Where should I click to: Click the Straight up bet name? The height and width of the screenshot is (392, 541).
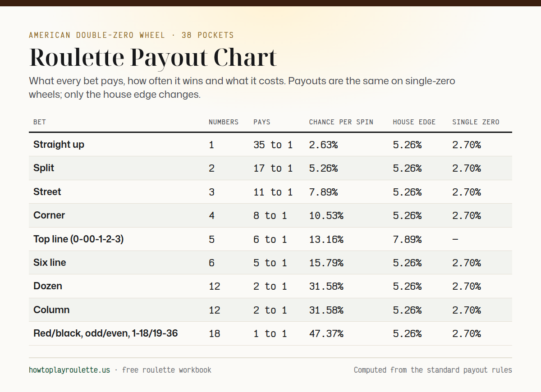tap(59, 145)
